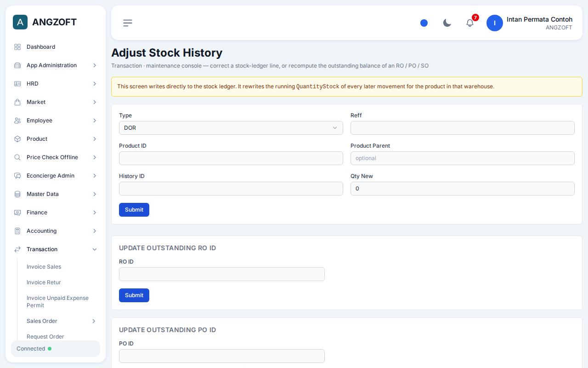Expand the App Administration submenu chevron
Image resolution: width=588 pixels, height=368 pixels.
(x=95, y=65)
